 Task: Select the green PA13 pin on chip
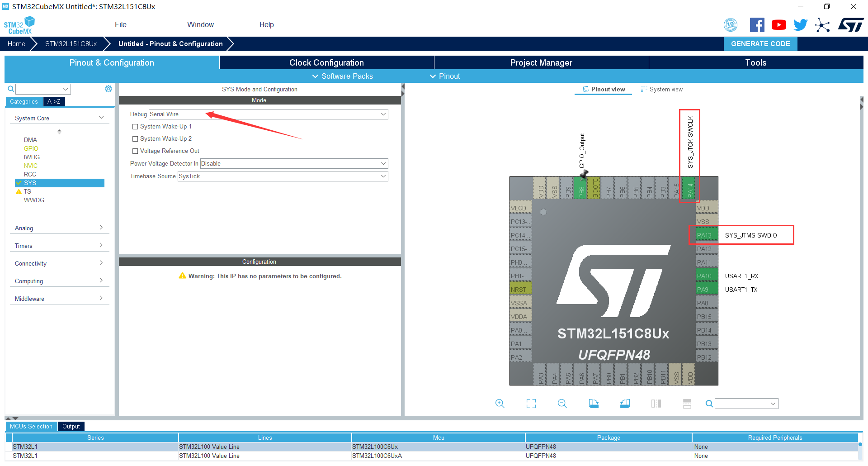point(704,235)
